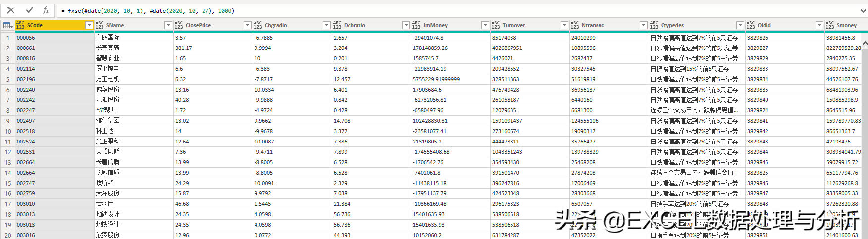This screenshot has width=868, height=239.
Task: Open filter dropdown for Ntransac column
Action: 644,25
